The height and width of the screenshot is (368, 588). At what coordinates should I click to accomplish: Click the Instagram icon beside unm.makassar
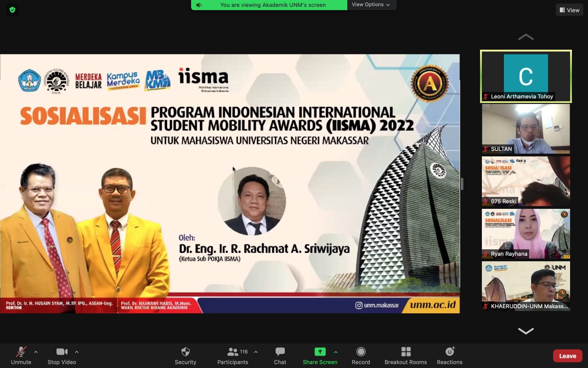[x=359, y=305]
